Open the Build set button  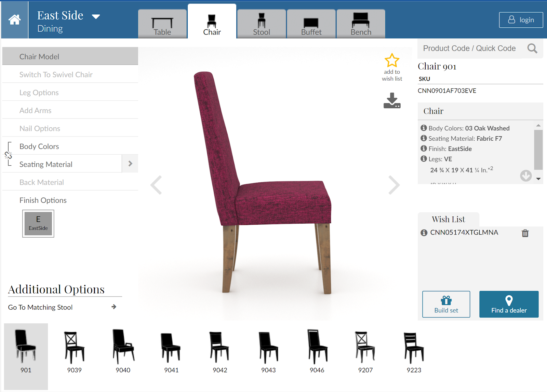446,304
